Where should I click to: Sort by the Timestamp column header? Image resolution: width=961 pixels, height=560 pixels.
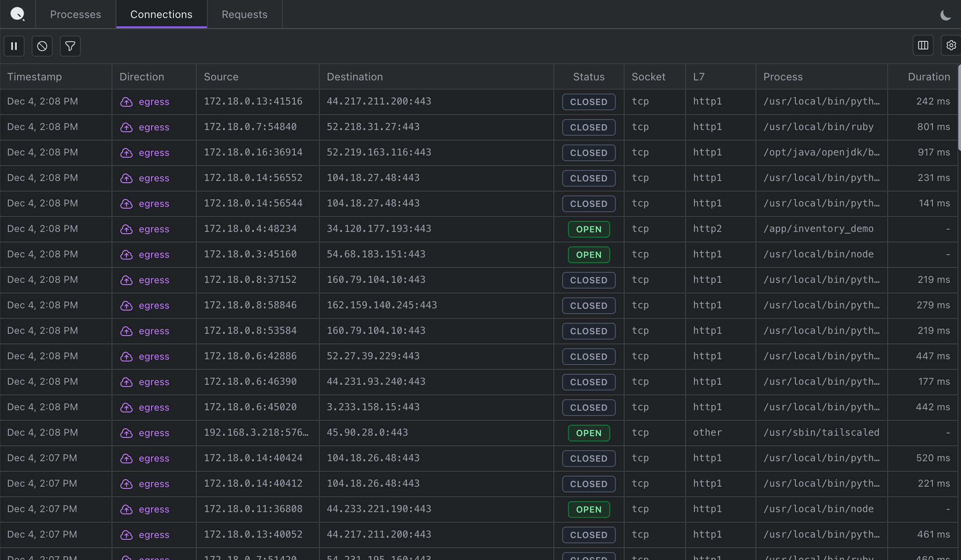[35, 77]
